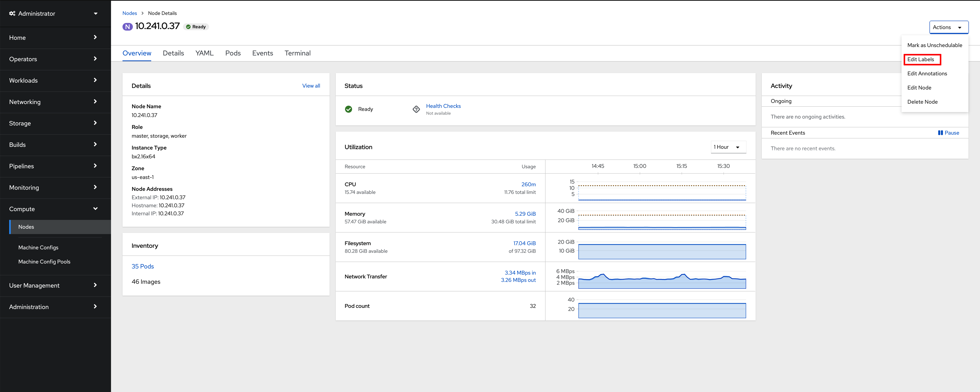Viewport: 980px width, 392px height.
Task: Expand the Workloads navigation section
Action: point(56,81)
